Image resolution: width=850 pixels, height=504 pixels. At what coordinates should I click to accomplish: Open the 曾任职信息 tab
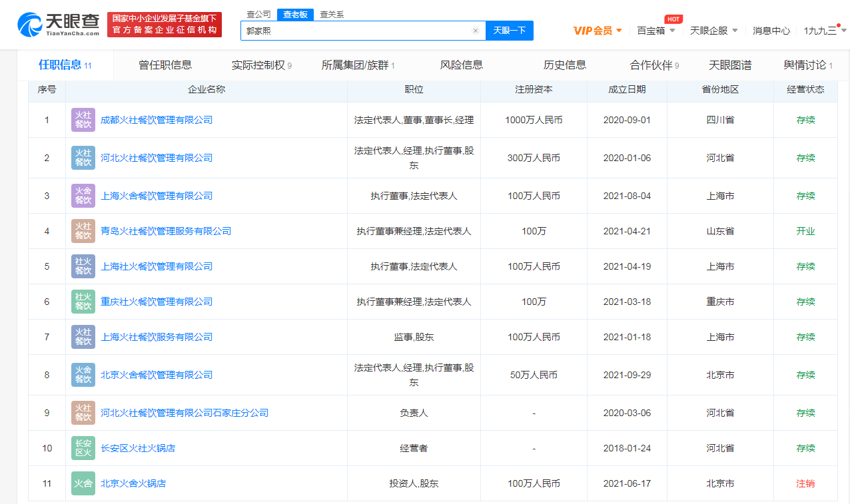(x=165, y=65)
